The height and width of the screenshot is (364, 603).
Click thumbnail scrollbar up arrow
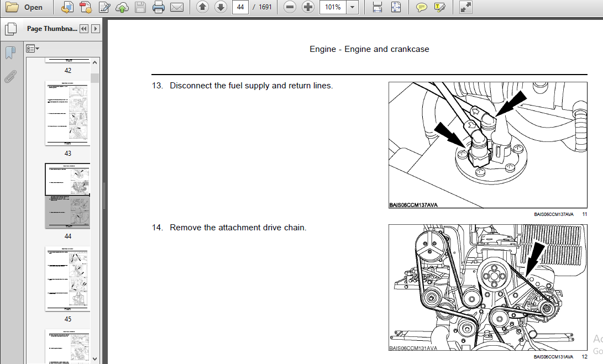tap(95, 62)
